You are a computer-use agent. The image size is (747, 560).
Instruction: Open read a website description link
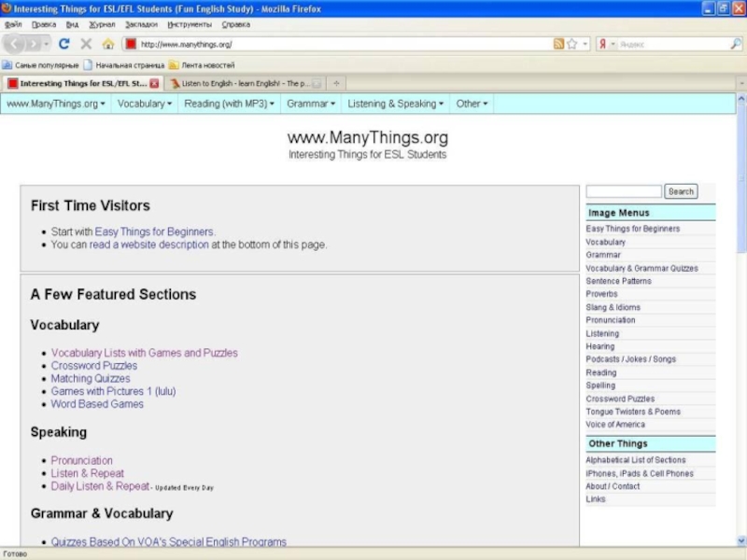[149, 245]
